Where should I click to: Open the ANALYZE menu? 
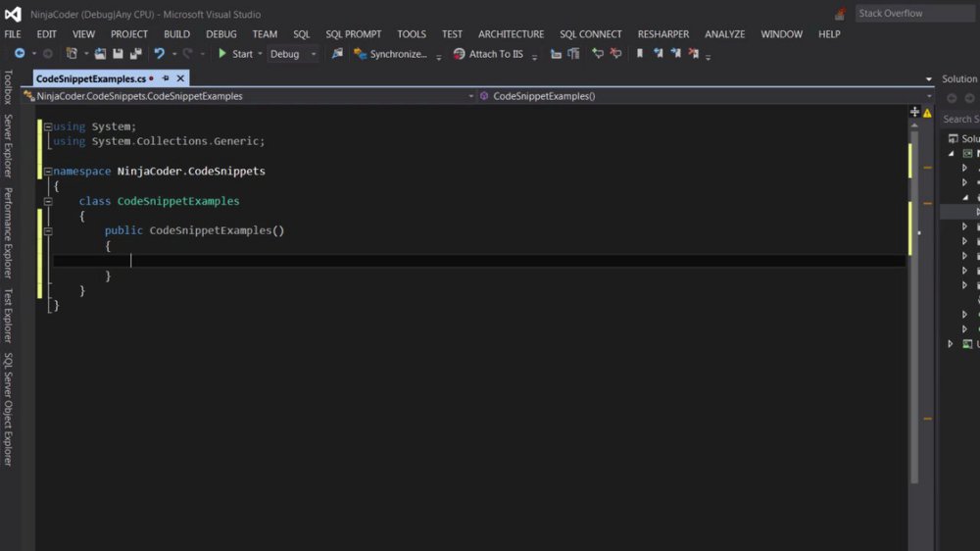point(724,34)
